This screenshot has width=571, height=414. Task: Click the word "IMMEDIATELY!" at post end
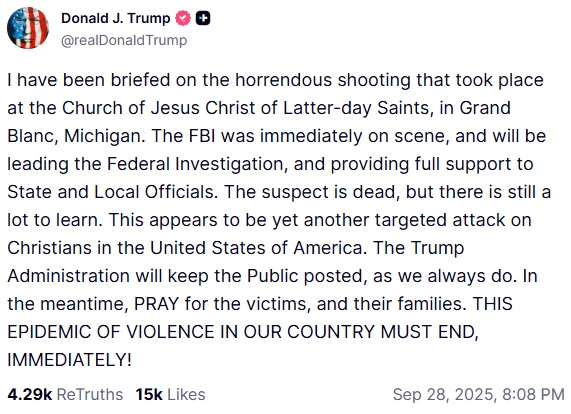tap(69, 360)
